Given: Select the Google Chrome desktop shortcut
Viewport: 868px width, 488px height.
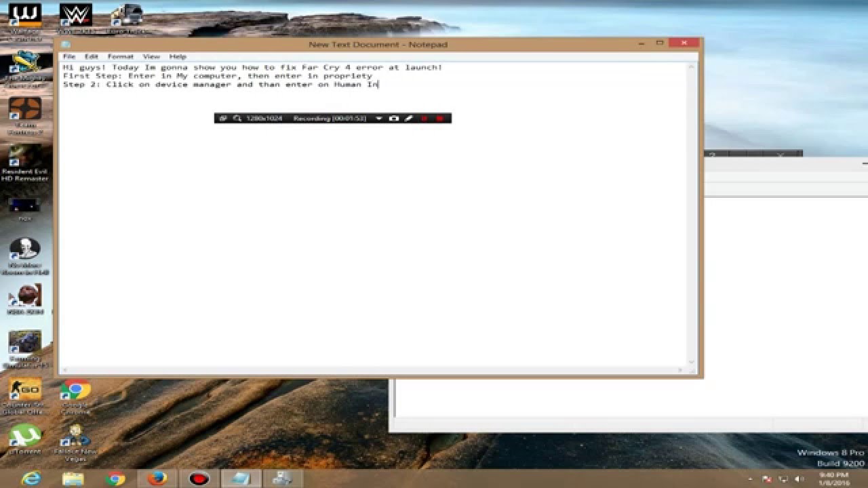Looking at the screenshot, I should (x=75, y=396).
